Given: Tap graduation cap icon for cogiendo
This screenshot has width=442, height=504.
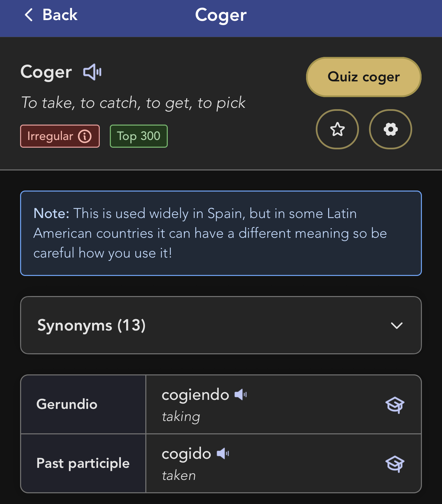Looking at the screenshot, I should 395,405.
